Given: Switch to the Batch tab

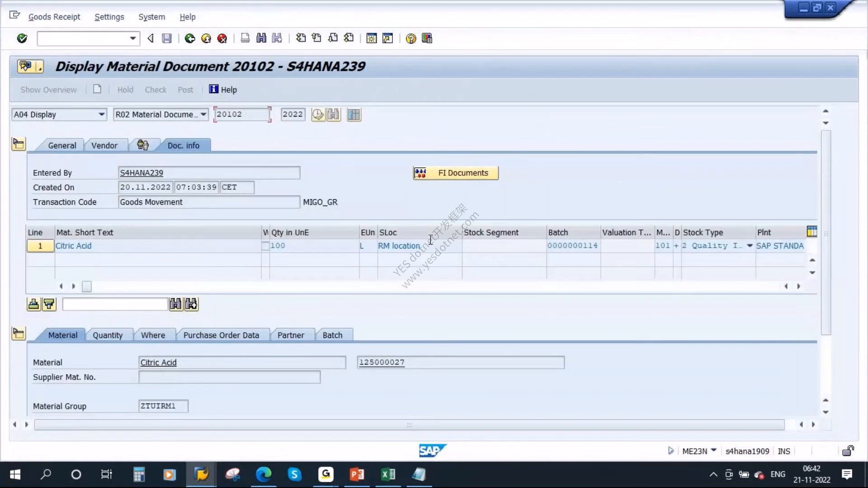Looking at the screenshot, I should pos(332,335).
